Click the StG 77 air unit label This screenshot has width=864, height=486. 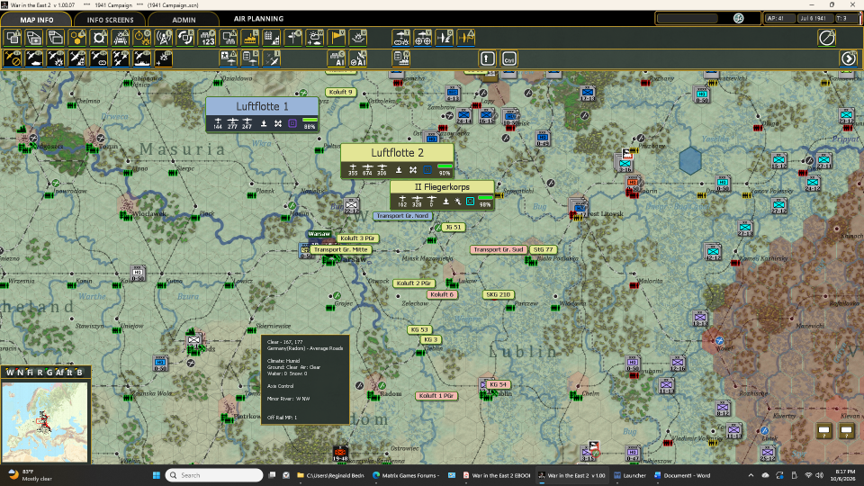[x=543, y=250]
